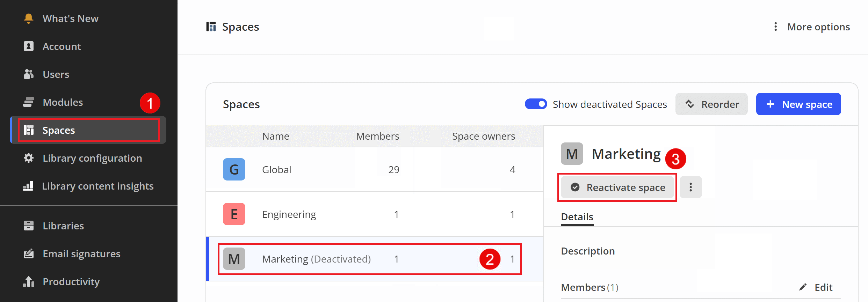Image resolution: width=868 pixels, height=302 pixels.
Task: Select the Global space row
Action: tap(375, 169)
